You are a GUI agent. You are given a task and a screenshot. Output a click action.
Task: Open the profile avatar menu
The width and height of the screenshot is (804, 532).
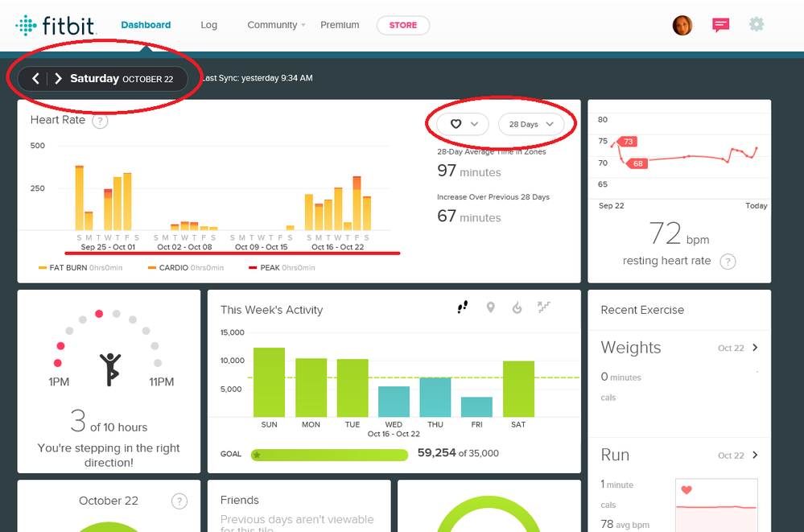tap(682, 25)
